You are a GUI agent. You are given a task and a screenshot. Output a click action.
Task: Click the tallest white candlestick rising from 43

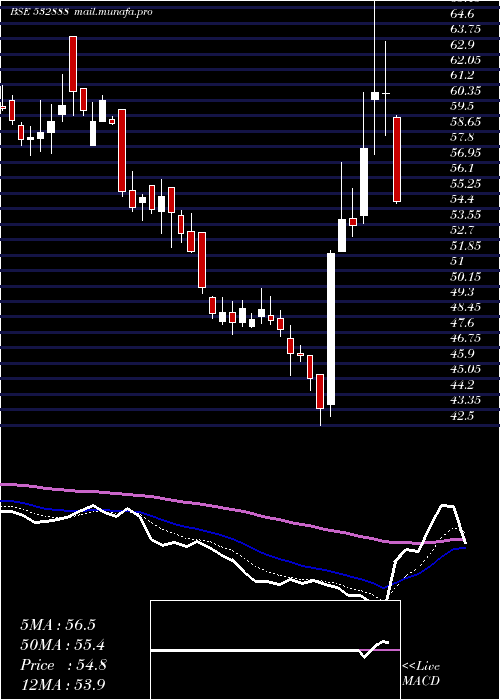click(331, 329)
